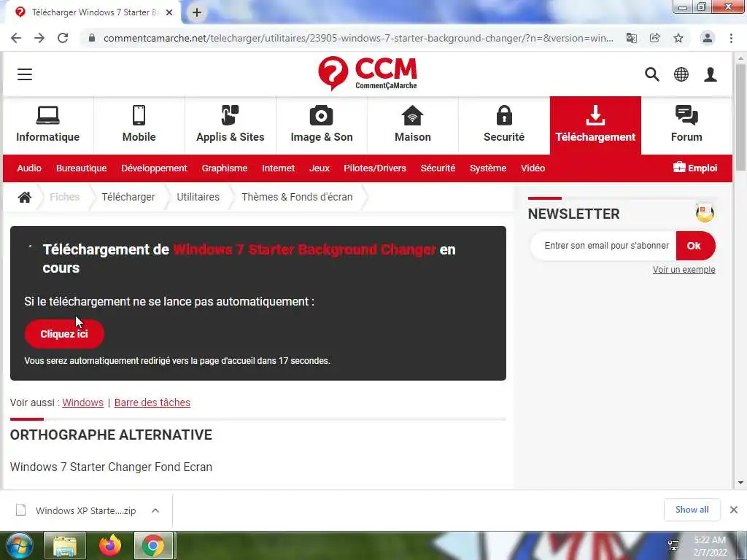This screenshot has height=560, width=747.
Task: Close the Télécharger Windows 7 Starter tab
Action: click(x=169, y=12)
